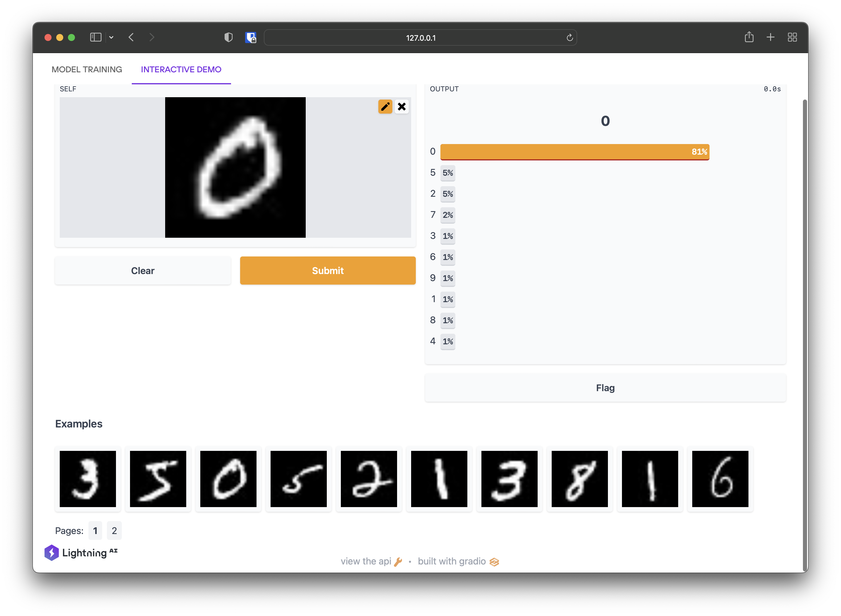Expand the sidebar dropdown chevron
841x616 pixels.
pyautogui.click(x=111, y=37)
